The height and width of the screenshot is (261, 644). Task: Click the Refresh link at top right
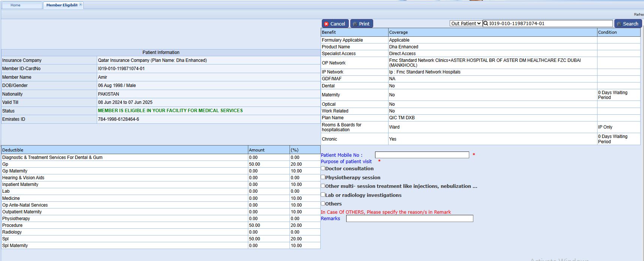point(638,14)
